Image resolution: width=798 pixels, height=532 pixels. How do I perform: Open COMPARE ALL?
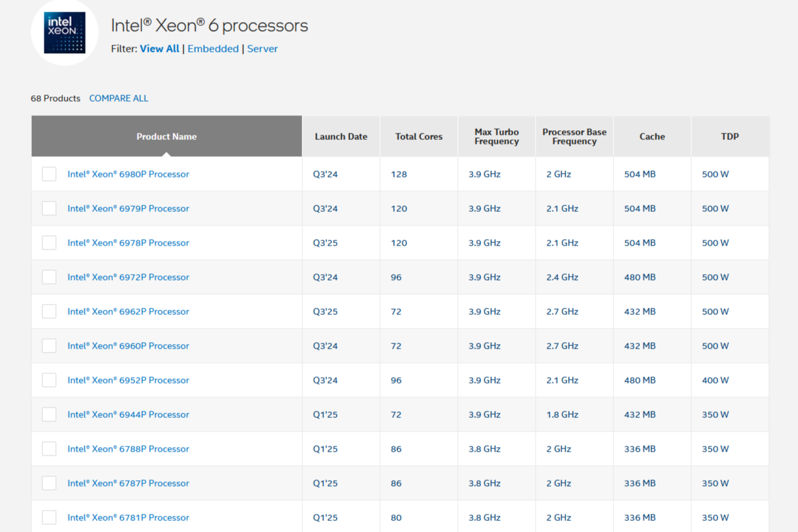119,98
